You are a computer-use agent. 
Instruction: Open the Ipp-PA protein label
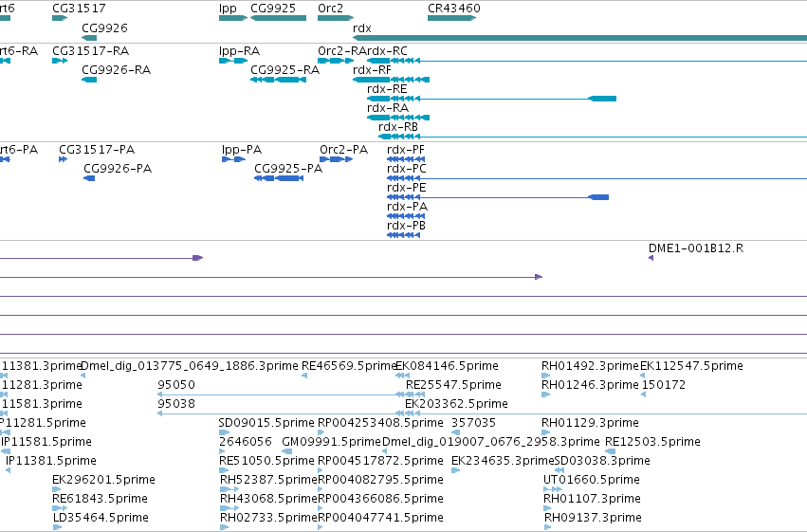(x=242, y=150)
